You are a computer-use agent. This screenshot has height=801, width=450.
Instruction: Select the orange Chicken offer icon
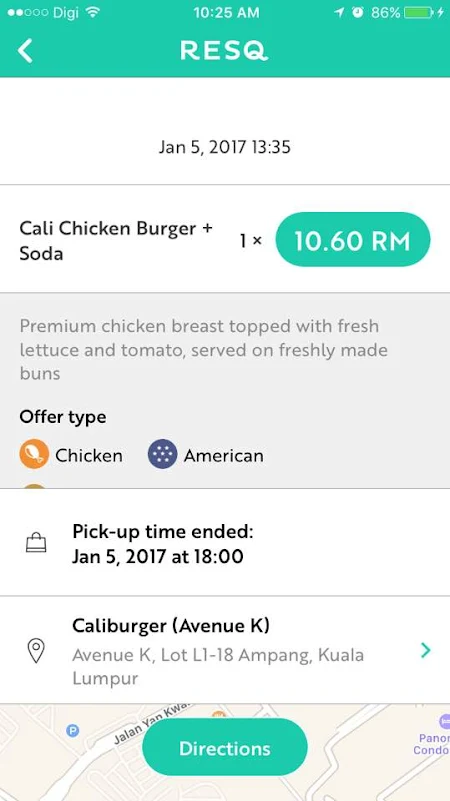pos(34,454)
